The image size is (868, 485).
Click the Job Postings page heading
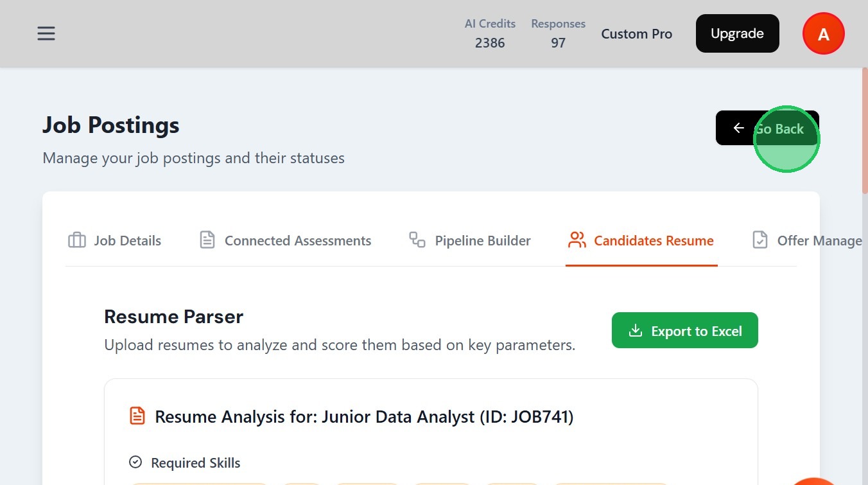[x=111, y=125]
